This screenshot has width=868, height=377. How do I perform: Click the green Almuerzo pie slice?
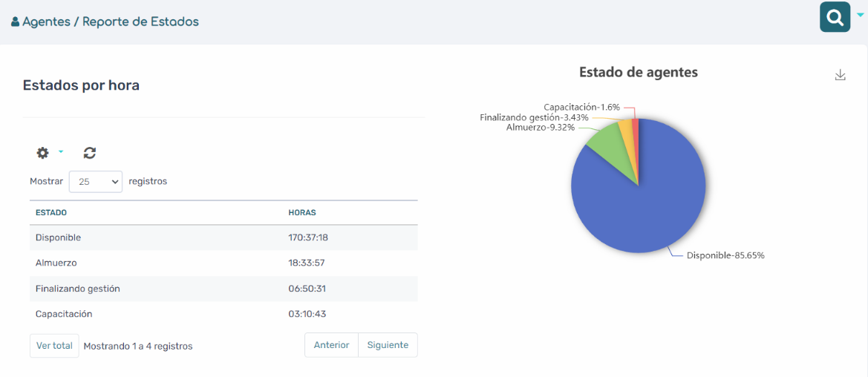pyautogui.click(x=610, y=145)
